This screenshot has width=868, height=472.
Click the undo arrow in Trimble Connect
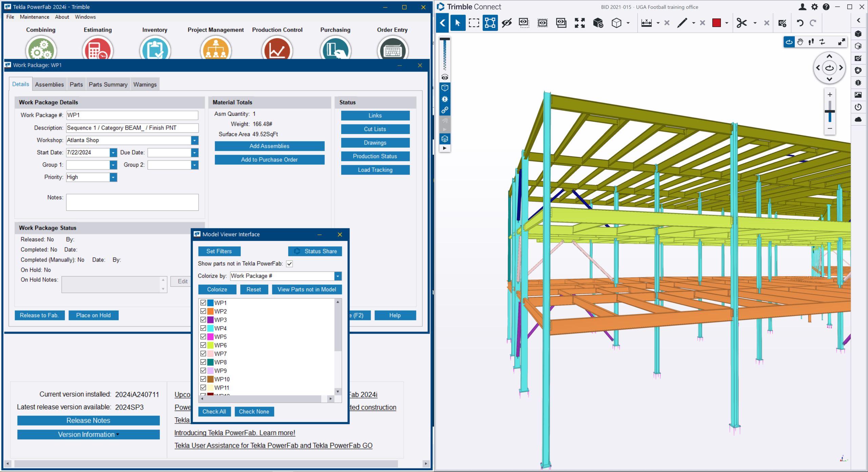click(800, 23)
